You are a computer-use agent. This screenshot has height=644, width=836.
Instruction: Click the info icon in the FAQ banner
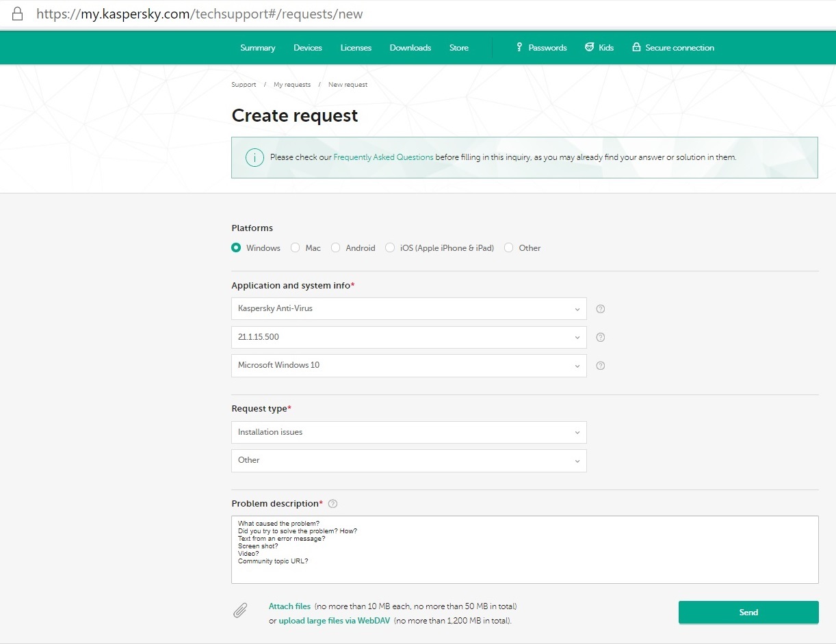pyautogui.click(x=254, y=157)
